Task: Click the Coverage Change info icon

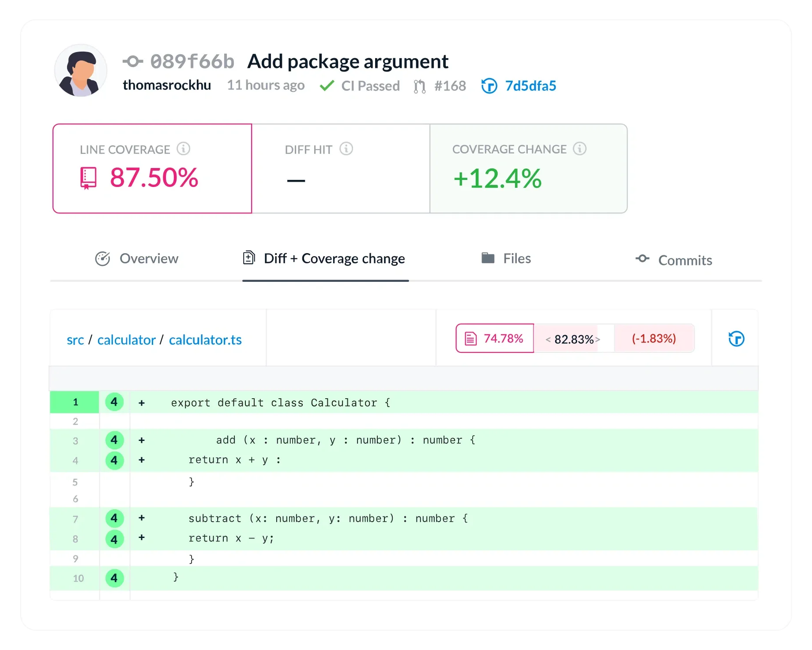Action: (580, 149)
